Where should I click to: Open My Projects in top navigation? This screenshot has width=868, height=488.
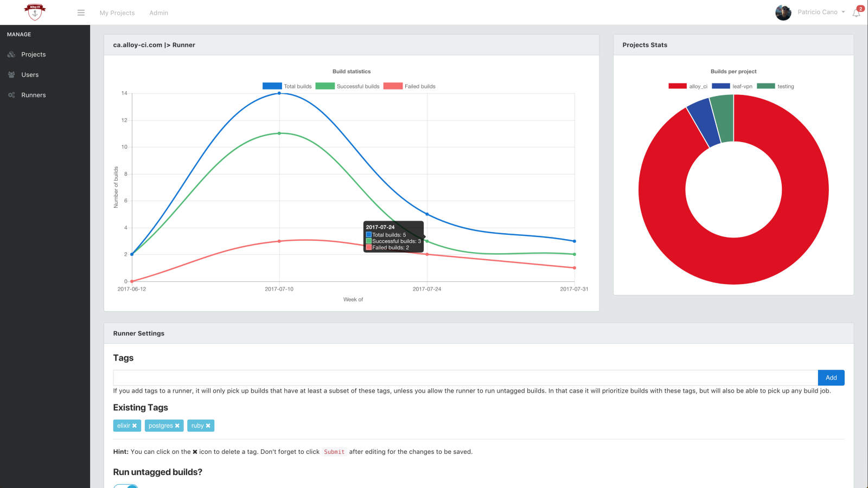117,13
